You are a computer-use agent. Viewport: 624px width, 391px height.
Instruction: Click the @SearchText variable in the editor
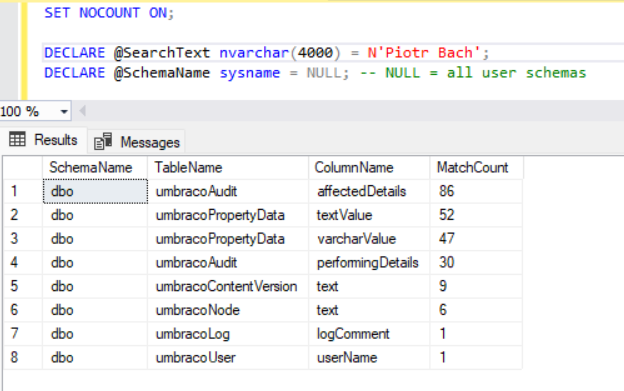tap(162, 53)
